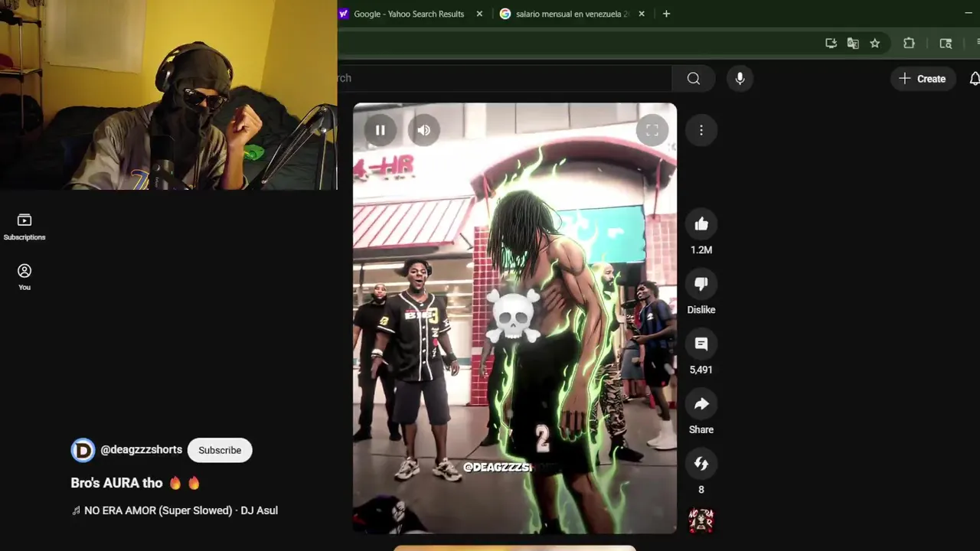980x551 pixels.
Task: Open YouTube notifications bell
Action: click(974, 79)
